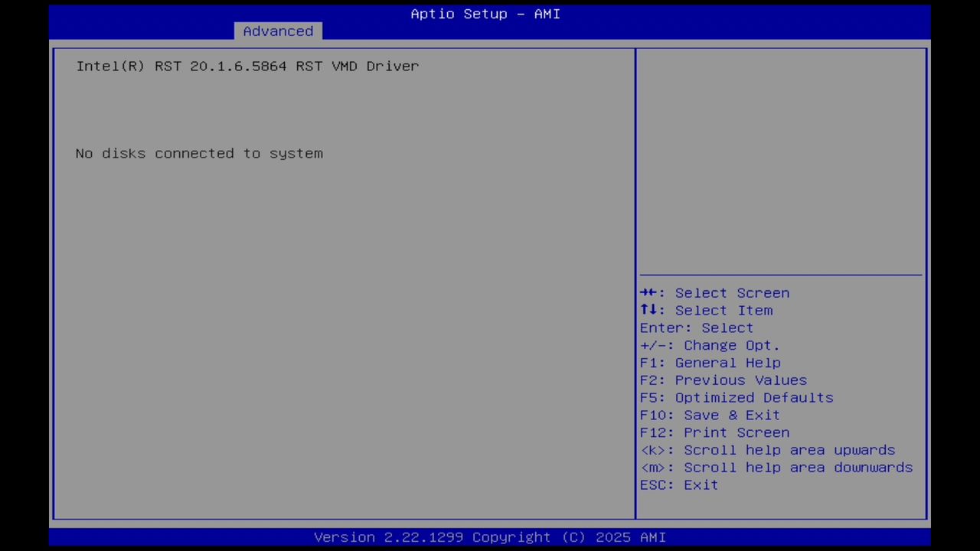This screenshot has width=980, height=551.
Task: Click the Enter Select indicator
Action: (696, 328)
